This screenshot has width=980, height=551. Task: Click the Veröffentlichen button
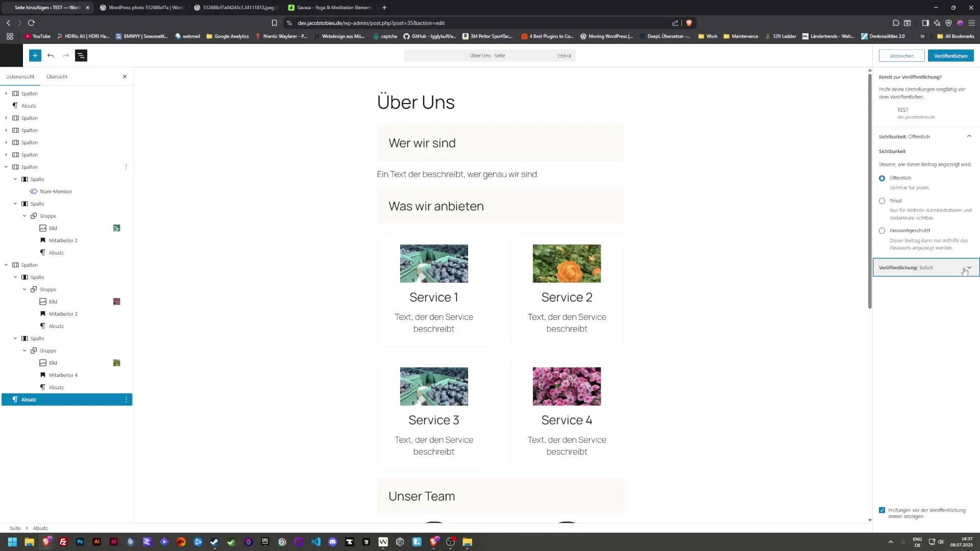951,56
